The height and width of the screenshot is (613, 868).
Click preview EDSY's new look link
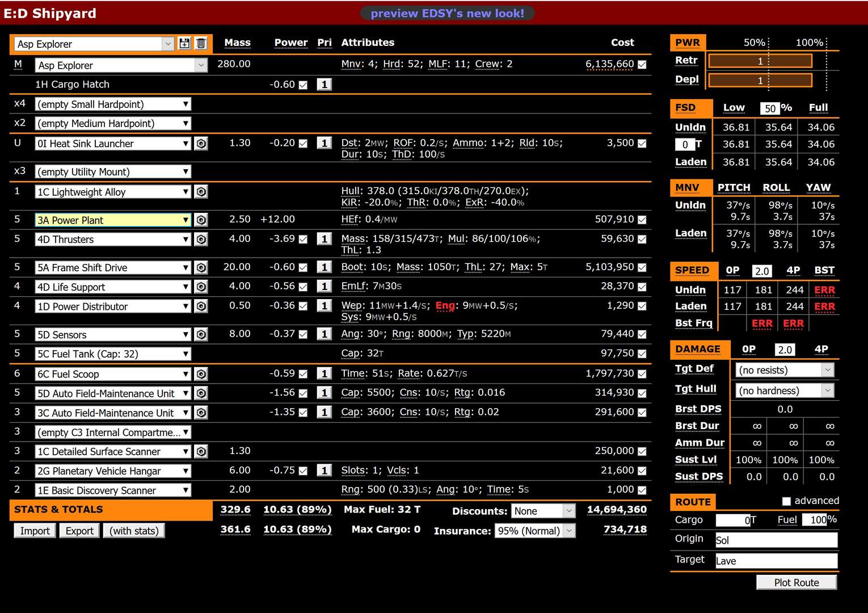(447, 13)
